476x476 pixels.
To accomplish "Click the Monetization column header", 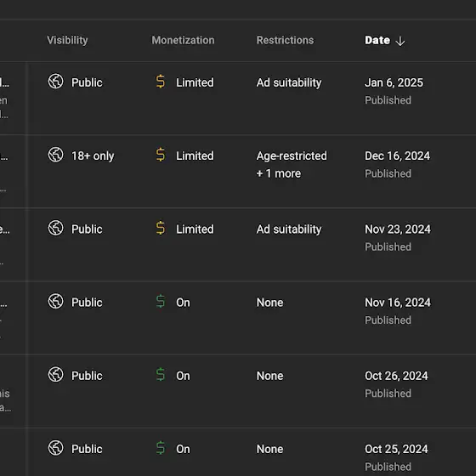I will 183,40.
